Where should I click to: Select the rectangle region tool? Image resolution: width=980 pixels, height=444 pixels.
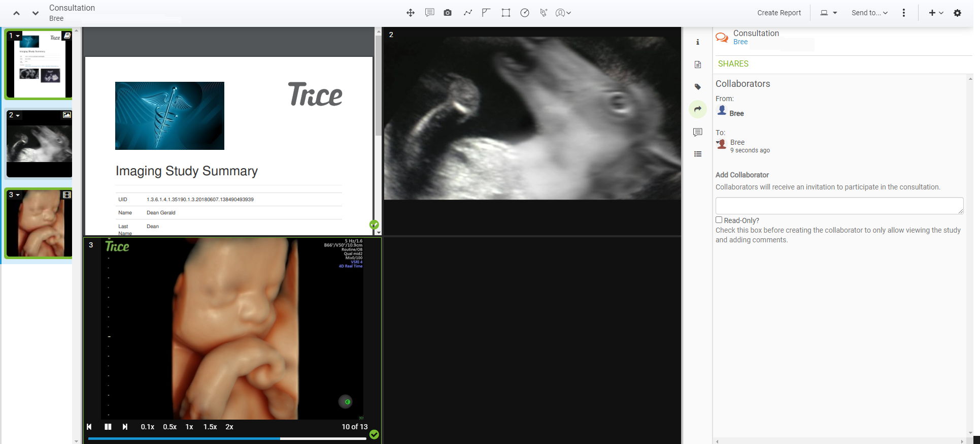coord(505,13)
